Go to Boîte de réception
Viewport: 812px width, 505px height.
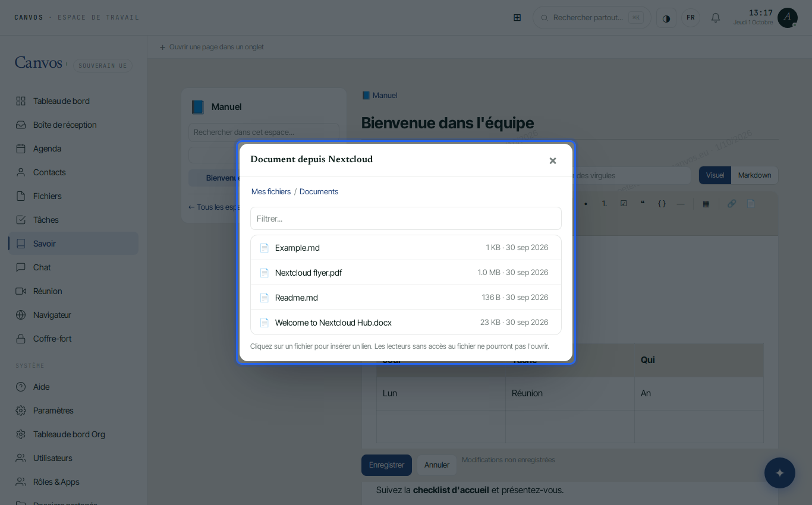(x=73, y=125)
